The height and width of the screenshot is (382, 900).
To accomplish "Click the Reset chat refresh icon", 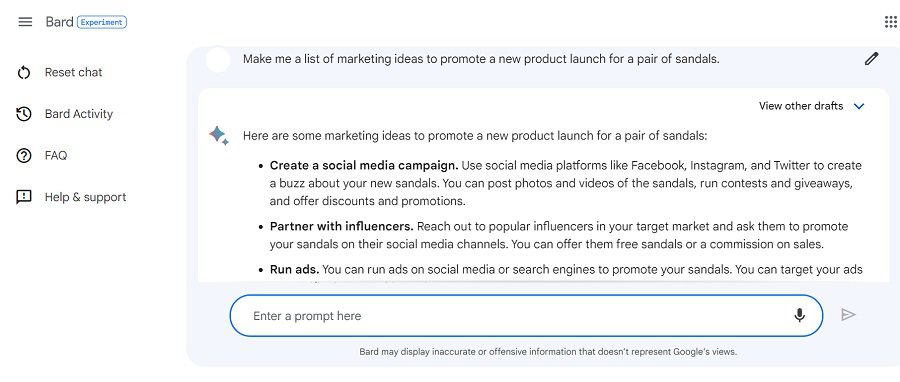I will pos(24,72).
